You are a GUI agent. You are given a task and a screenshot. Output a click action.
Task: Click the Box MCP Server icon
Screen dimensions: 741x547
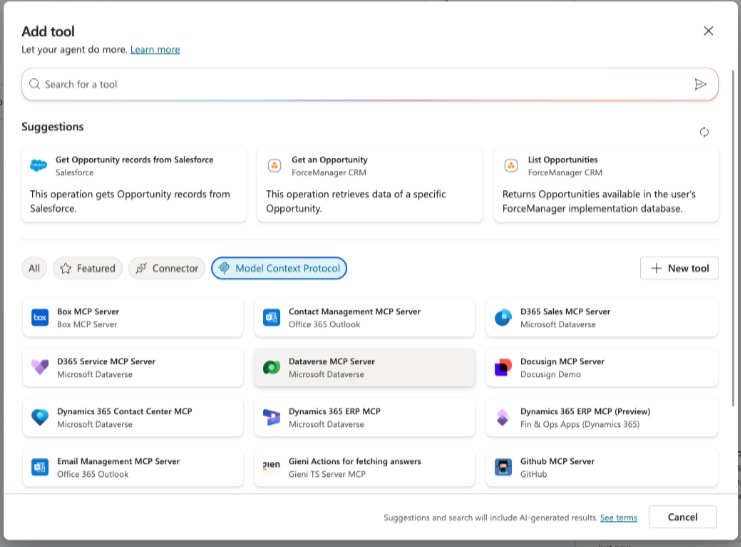click(x=40, y=318)
